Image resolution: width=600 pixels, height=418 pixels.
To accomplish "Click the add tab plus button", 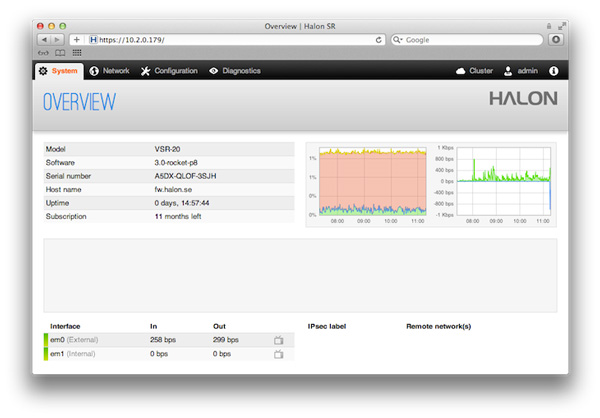I will click(77, 39).
